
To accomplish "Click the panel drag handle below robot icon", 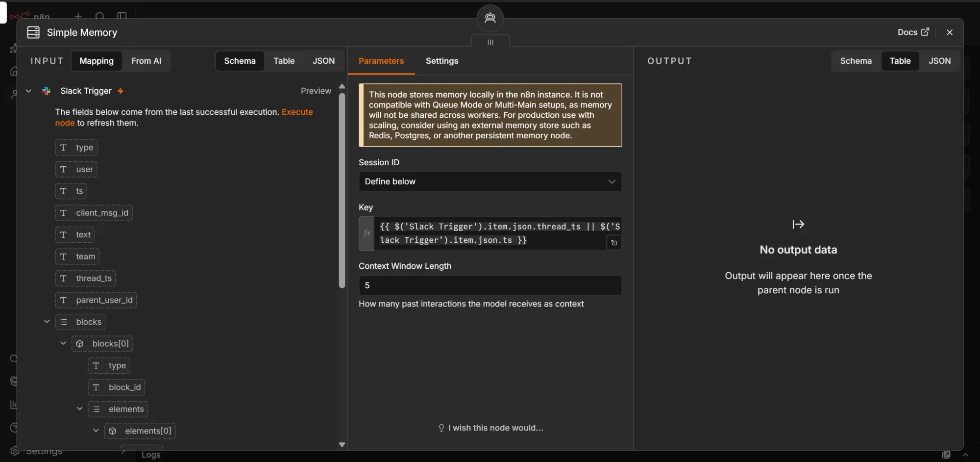I will pos(490,42).
